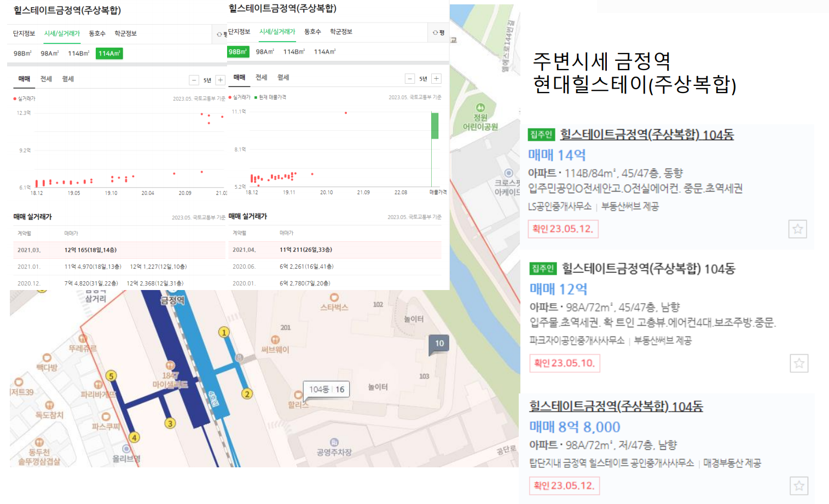Click 돈두천 솥뚜껑삼겹살 restaurant icon
This screenshot has height=504, width=829.
39,442
